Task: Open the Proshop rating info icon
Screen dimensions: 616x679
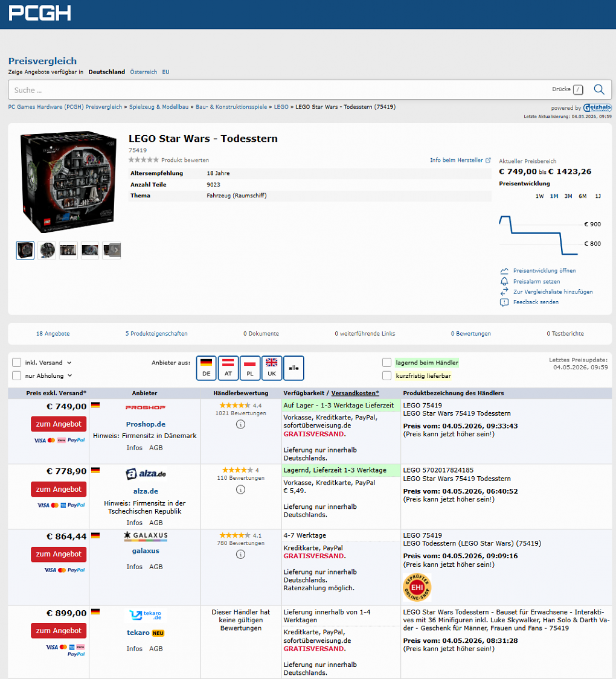Action: pyautogui.click(x=241, y=424)
